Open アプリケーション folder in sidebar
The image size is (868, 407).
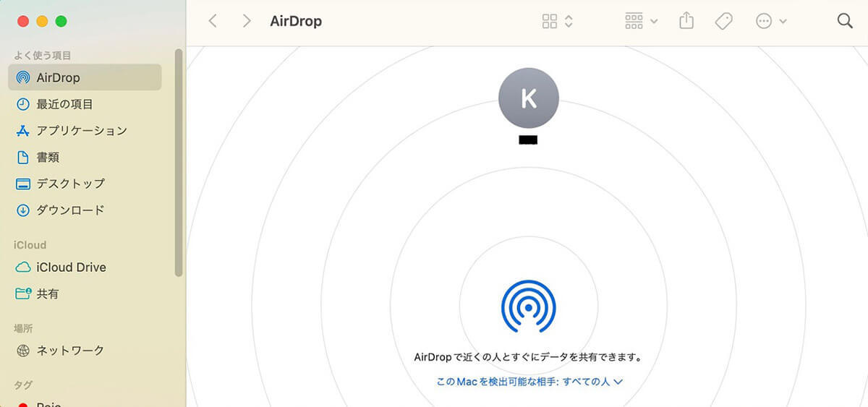click(85, 131)
